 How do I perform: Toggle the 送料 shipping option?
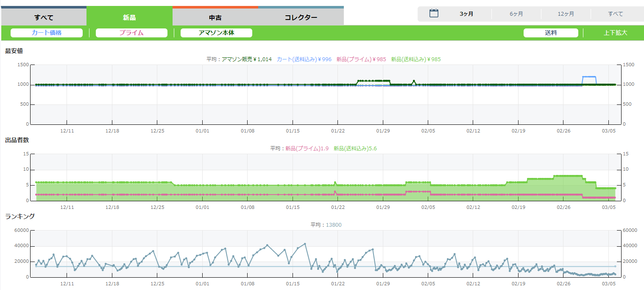point(551,33)
